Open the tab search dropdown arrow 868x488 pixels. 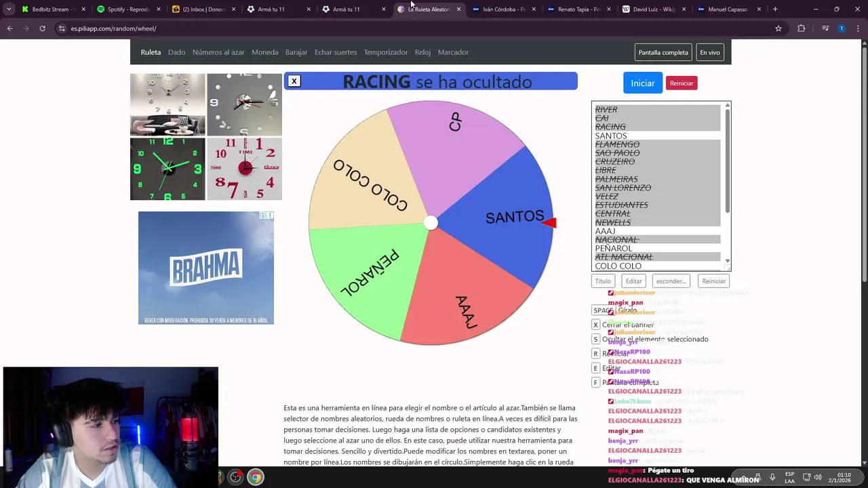[9, 9]
